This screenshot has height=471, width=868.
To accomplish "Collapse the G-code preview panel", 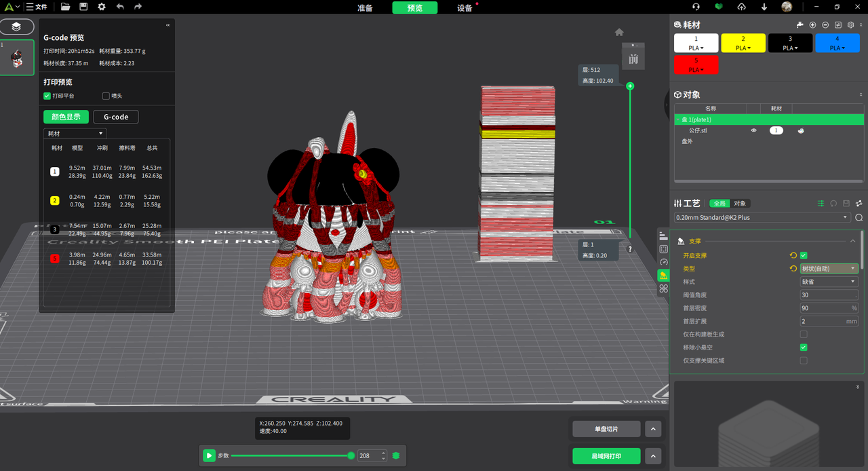I will pyautogui.click(x=168, y=25).
